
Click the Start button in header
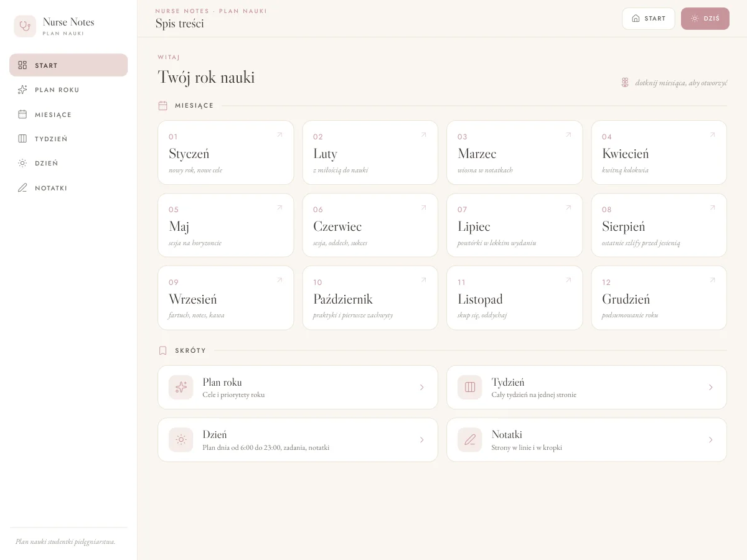648,19
